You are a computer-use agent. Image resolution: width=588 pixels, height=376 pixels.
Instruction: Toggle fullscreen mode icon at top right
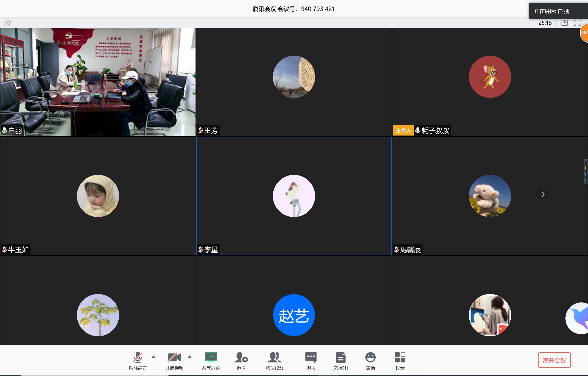click(x=577, y=23)
